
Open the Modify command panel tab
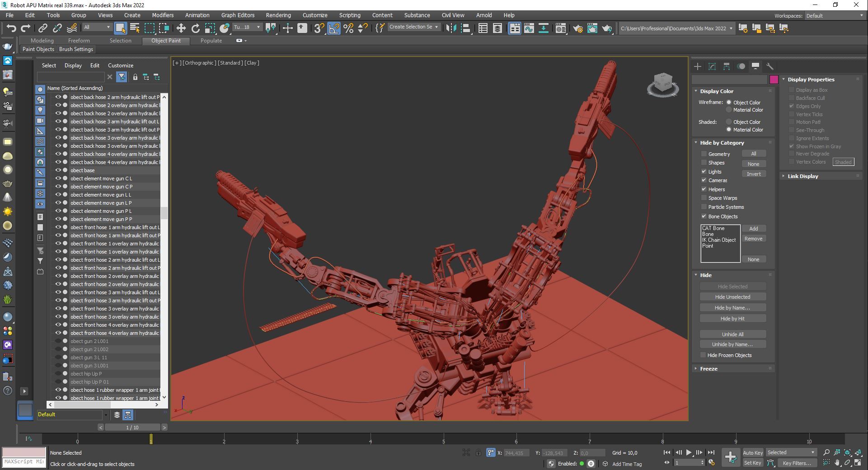(x=712, y=66)
